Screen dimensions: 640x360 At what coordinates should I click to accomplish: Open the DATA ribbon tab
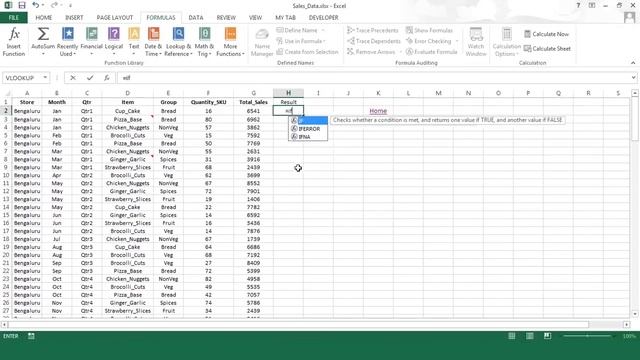(196, 18)
